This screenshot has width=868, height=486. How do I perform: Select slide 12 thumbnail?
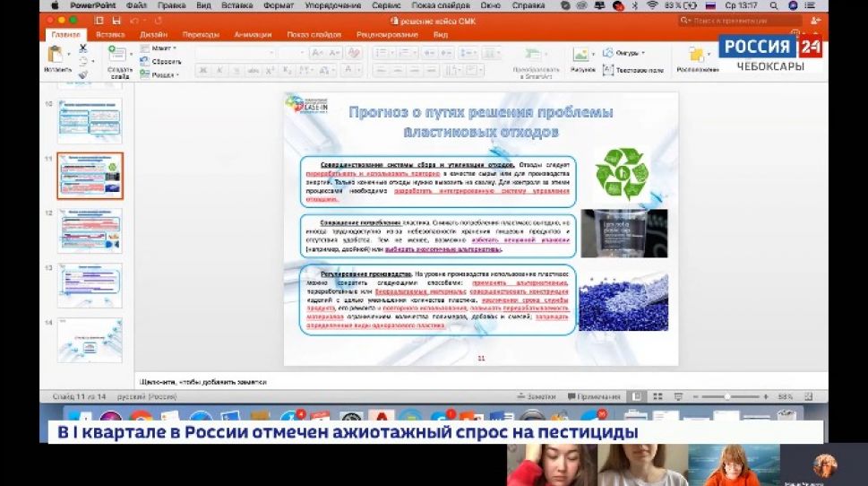pos(90,231)
